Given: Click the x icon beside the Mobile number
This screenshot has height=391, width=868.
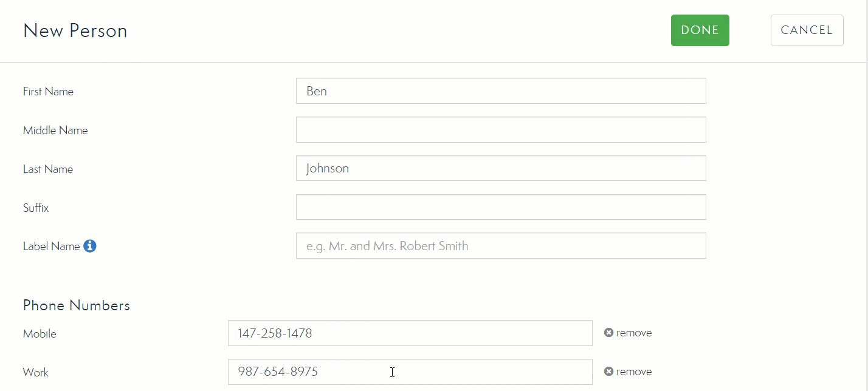Looking at the screenshot, I should 608,333.
